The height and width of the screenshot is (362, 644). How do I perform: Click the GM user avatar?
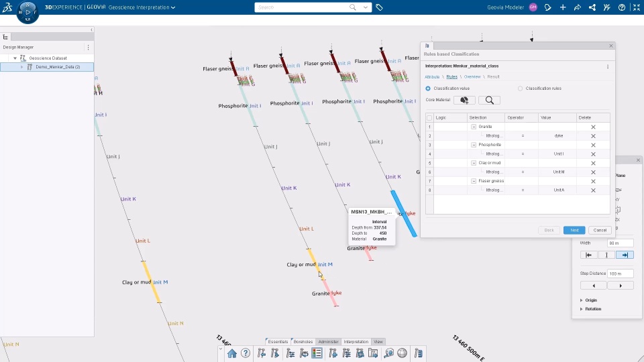[x=533, y=7]
